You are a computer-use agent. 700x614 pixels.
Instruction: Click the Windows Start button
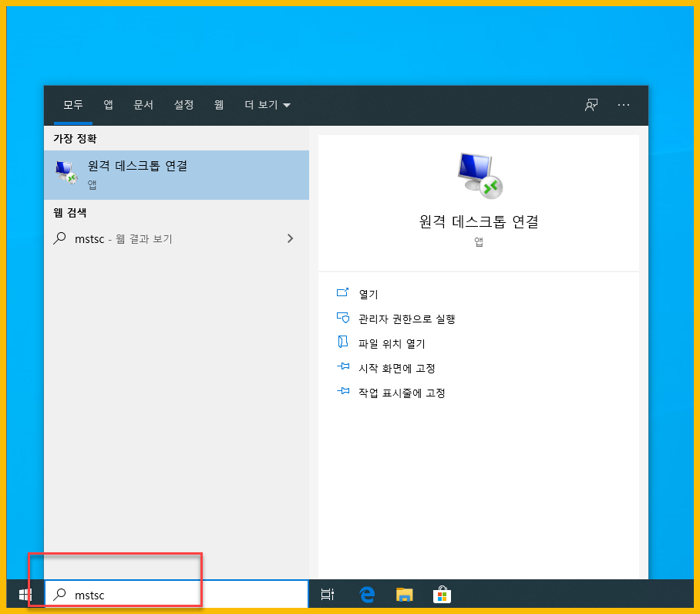click(25, 595)
